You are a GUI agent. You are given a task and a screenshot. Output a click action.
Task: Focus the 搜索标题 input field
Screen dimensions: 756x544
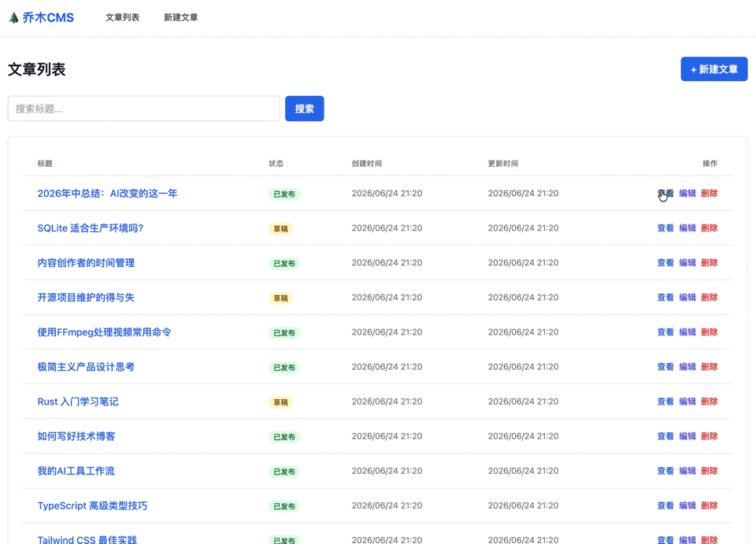point(143,109)
